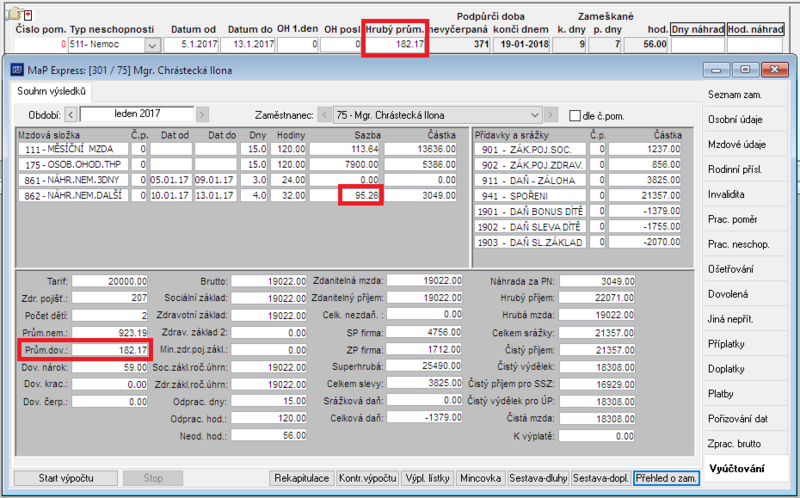The image size is (800, 498).
Task: Click the Tarif field 20000.00
Action: pyautogui.click(x=110, y=281)
